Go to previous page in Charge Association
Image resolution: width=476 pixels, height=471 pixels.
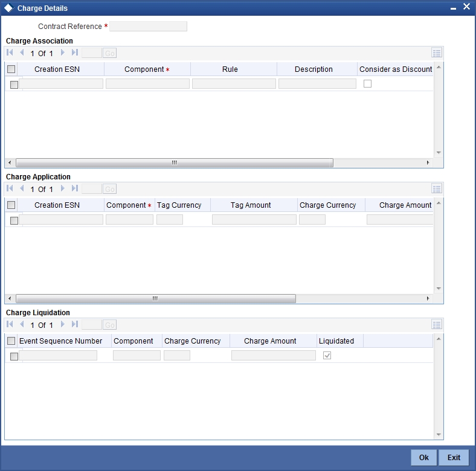coord(22,53)
